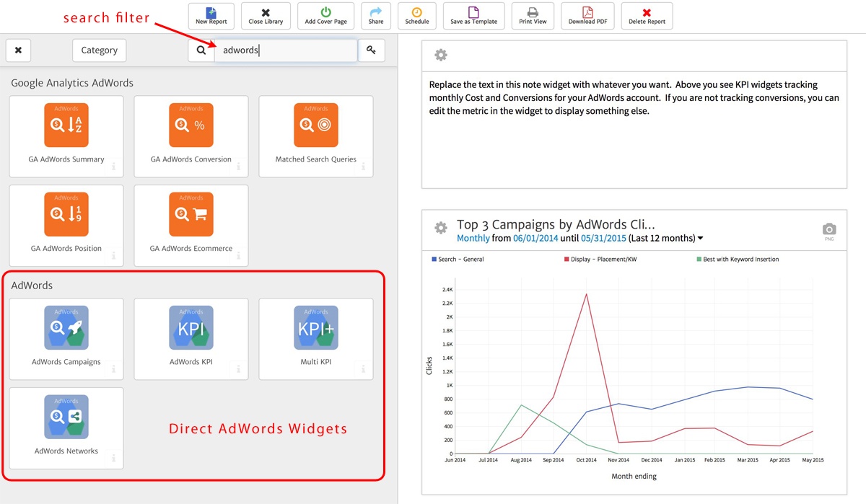
Task: Click the Month ending axis label
Action: (x=634, y=476)
